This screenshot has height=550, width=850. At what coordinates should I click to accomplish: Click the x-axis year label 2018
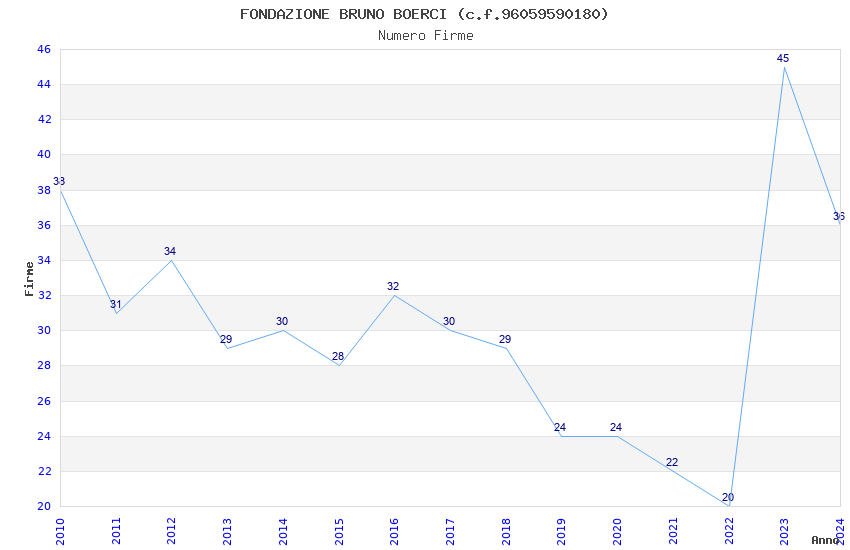click(506, 532)
